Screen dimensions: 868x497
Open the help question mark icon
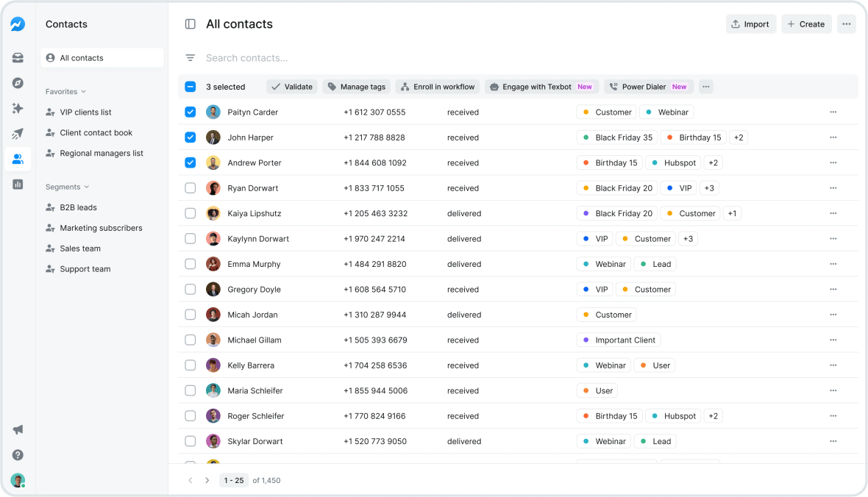click(x=18, y=455)
